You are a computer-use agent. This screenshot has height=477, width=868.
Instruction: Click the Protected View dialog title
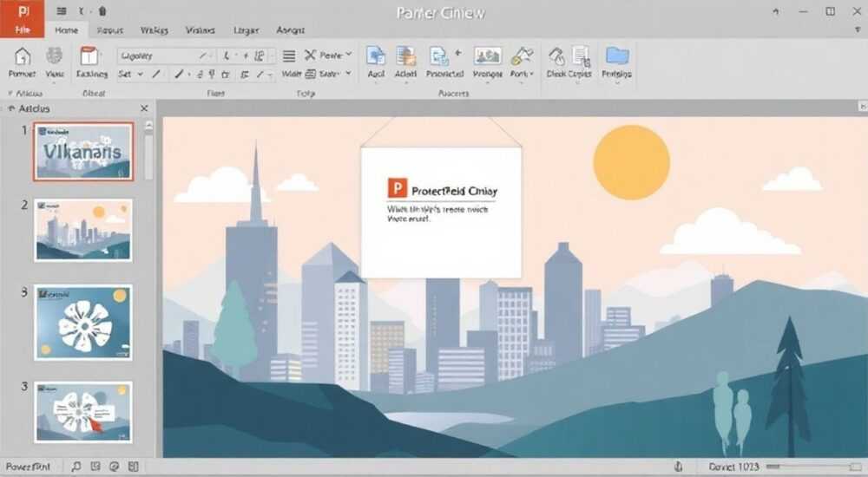click(455, 192)
